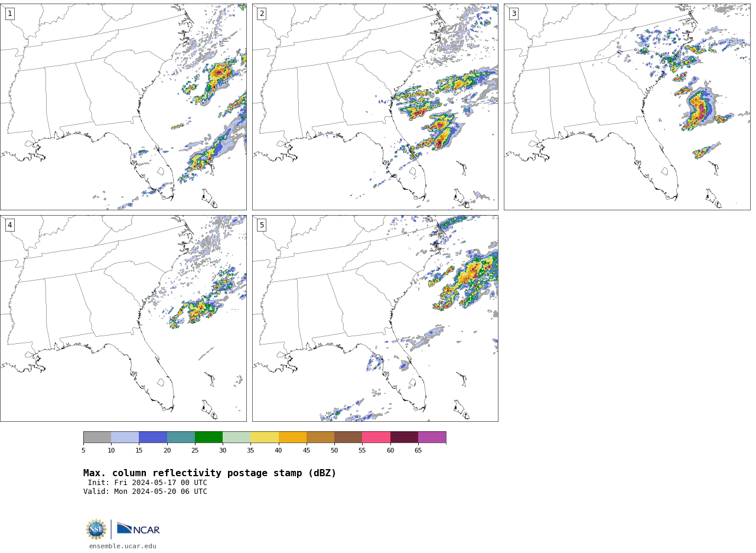
Task: Click the panel number label 1
Action: pyautogui.click(x=9, y=14)
